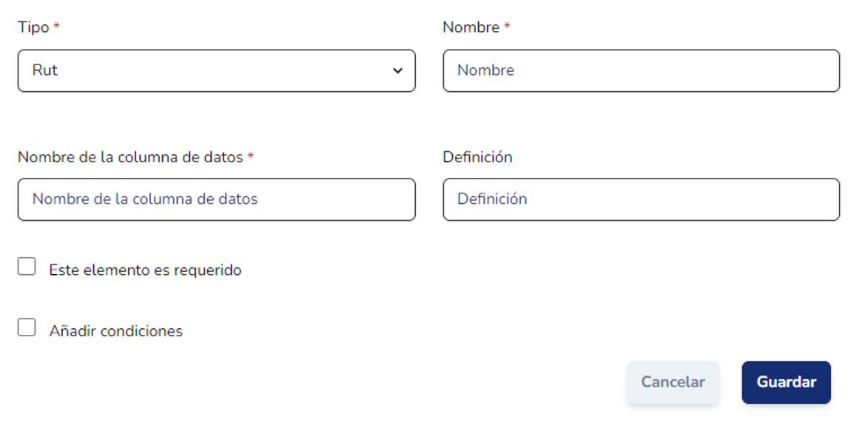868x423 pixels.
Task: Click the 'Añadir condiciones' label text
Action: (115, 331)
